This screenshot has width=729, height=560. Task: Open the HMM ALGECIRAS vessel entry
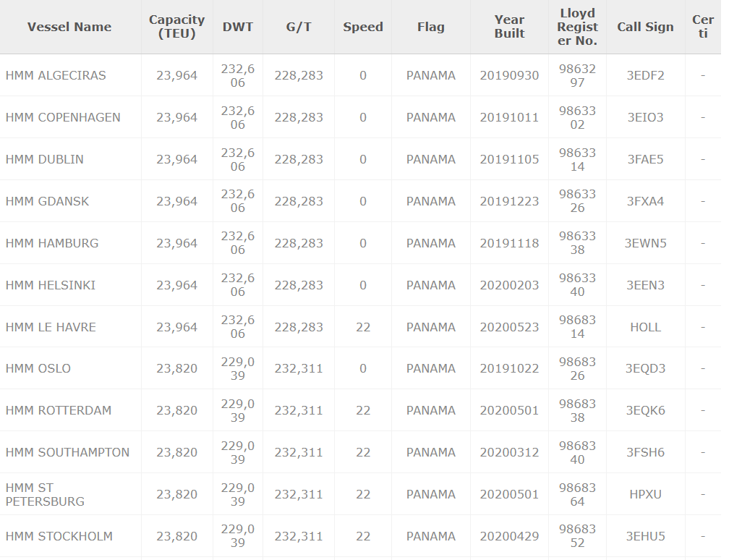[x=56, y=75]
